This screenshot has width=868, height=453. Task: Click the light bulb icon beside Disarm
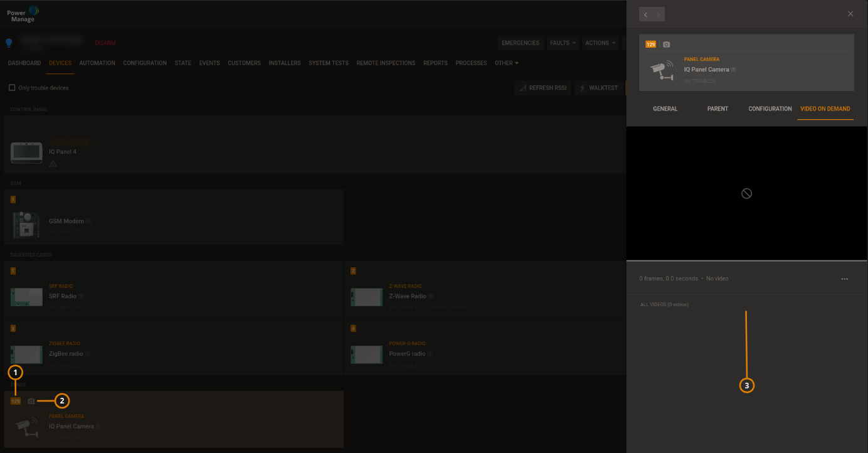coord(9,43)
